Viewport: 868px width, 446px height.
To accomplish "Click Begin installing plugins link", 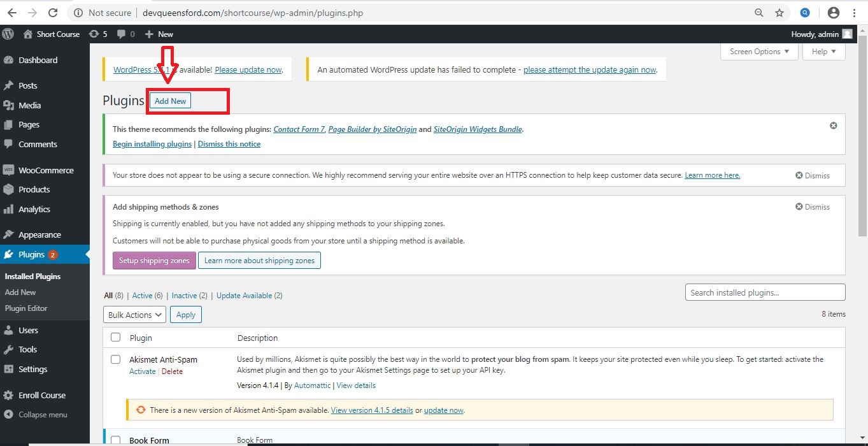I will point(152,144).
